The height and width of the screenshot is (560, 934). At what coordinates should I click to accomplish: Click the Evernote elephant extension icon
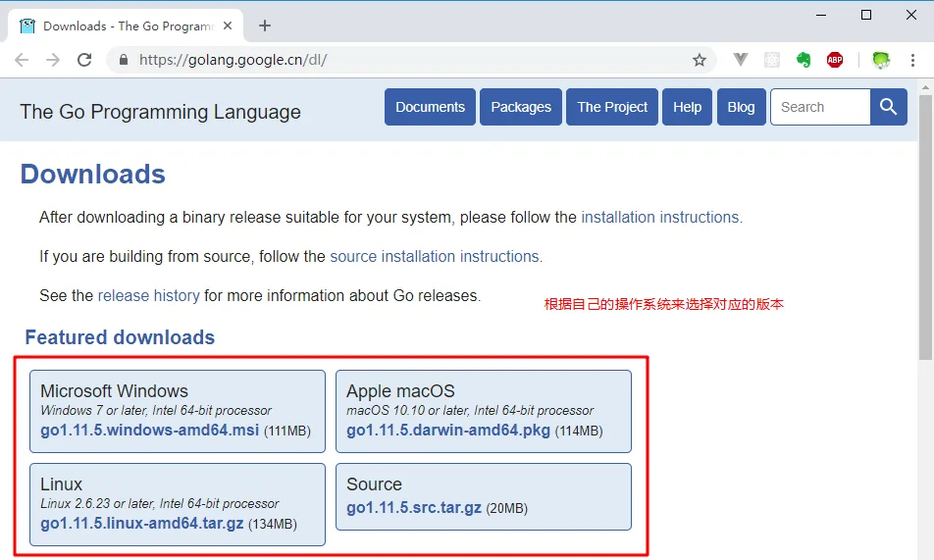[x=804, y=60]
